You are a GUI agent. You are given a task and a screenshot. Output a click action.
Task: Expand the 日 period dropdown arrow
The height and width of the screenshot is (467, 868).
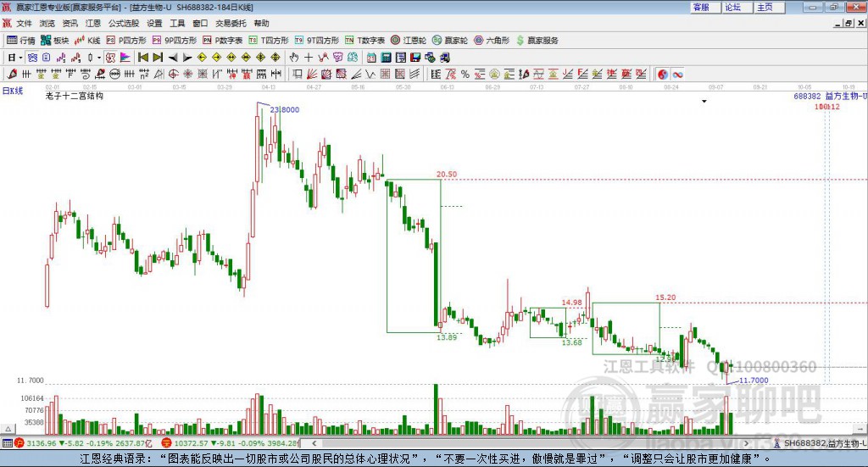20,58
